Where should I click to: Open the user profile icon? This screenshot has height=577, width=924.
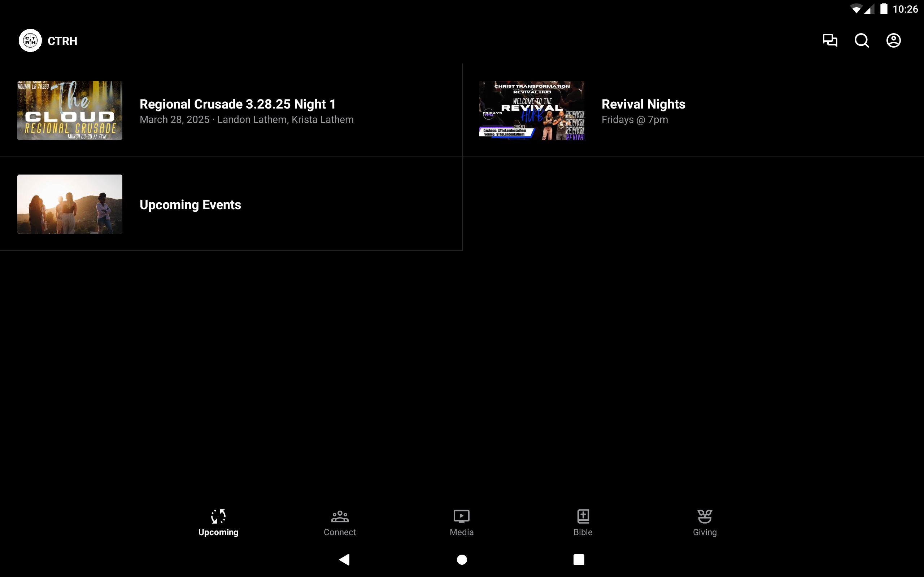[x=893, y=40]
